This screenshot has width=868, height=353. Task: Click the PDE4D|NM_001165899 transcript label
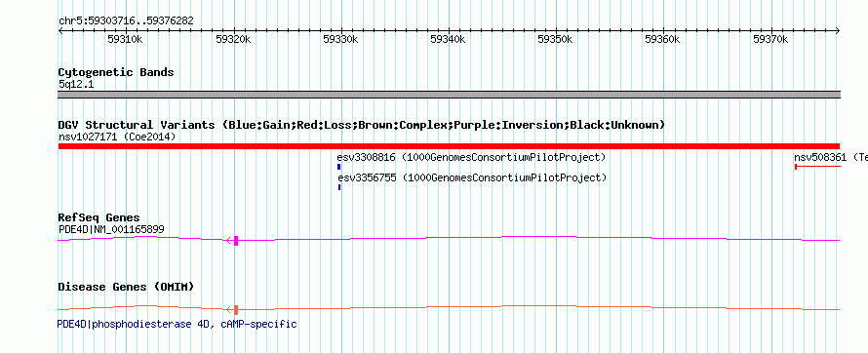[x=111, y=229]
